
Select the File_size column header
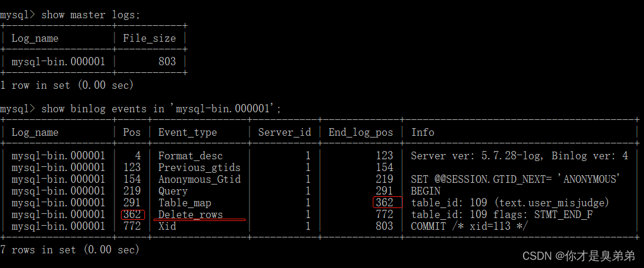[x=150, y=38]
